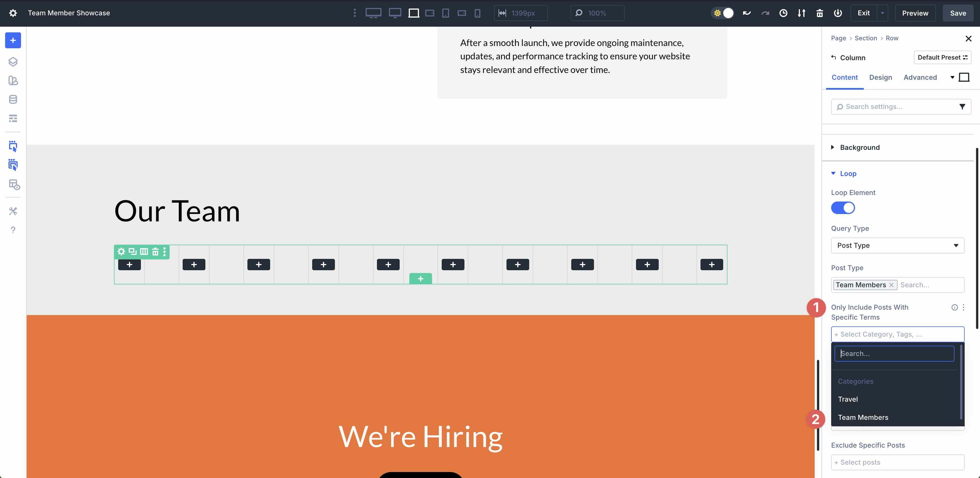This screenshot has height=478, width=980.
Task: Duplicate the row from the green toolbar
Action: click(132, 251)
